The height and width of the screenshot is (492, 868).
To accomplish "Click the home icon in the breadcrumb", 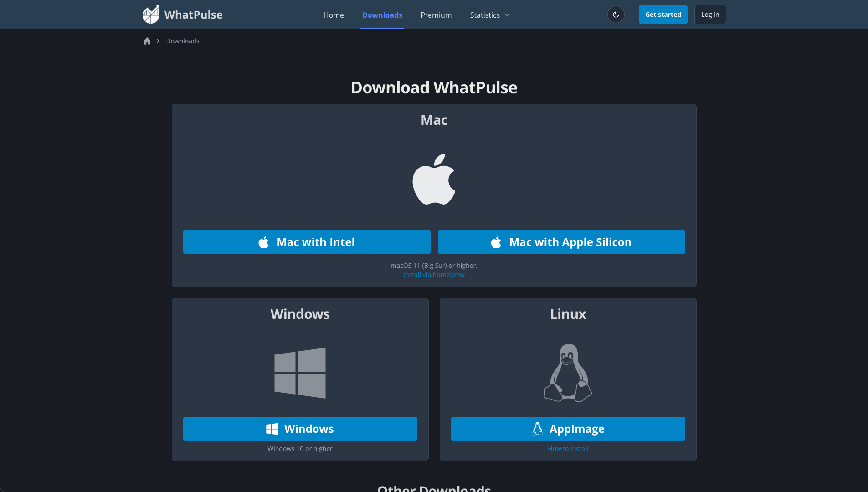I will tap(147, 41).
